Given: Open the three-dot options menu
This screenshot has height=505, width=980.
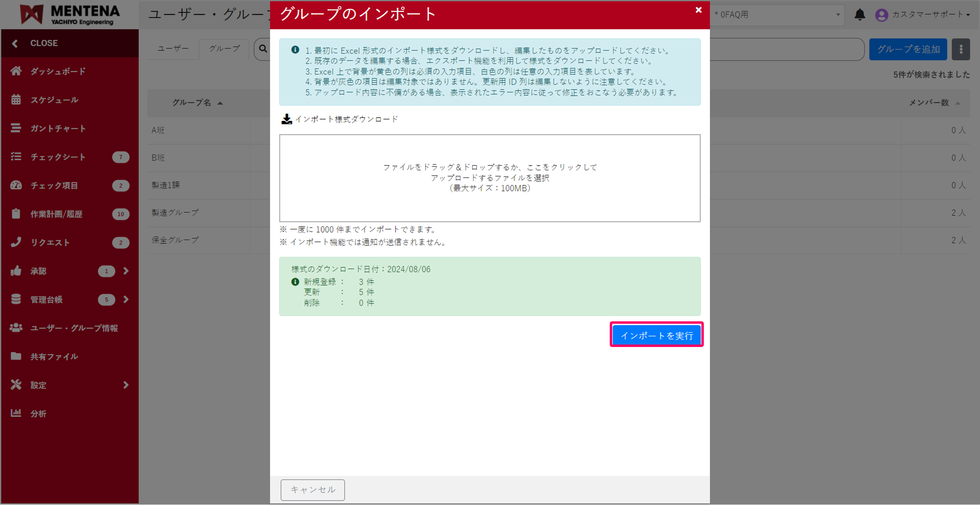Looking at the screenshot, I should [x=961, y=49].
